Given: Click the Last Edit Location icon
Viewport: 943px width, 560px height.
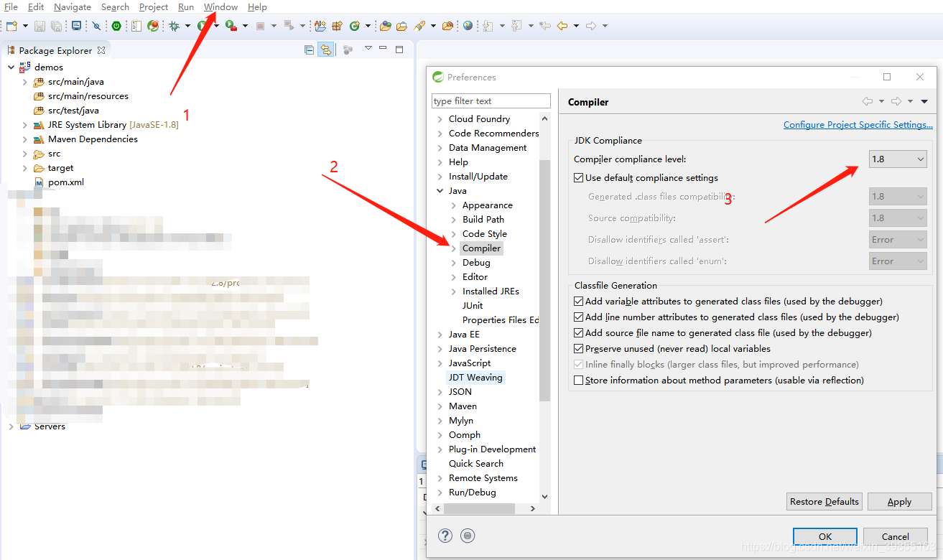Looking at the screenshot, I should coord(545,26).
